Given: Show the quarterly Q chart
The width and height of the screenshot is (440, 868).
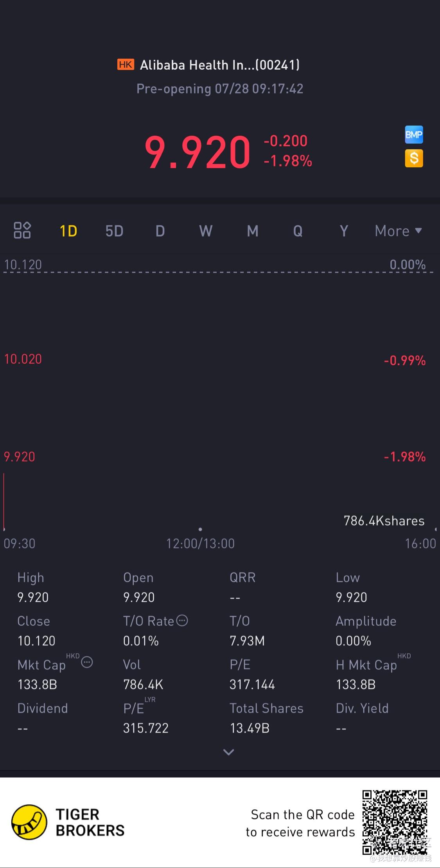Looking at the screenshot, I should 298,231.
